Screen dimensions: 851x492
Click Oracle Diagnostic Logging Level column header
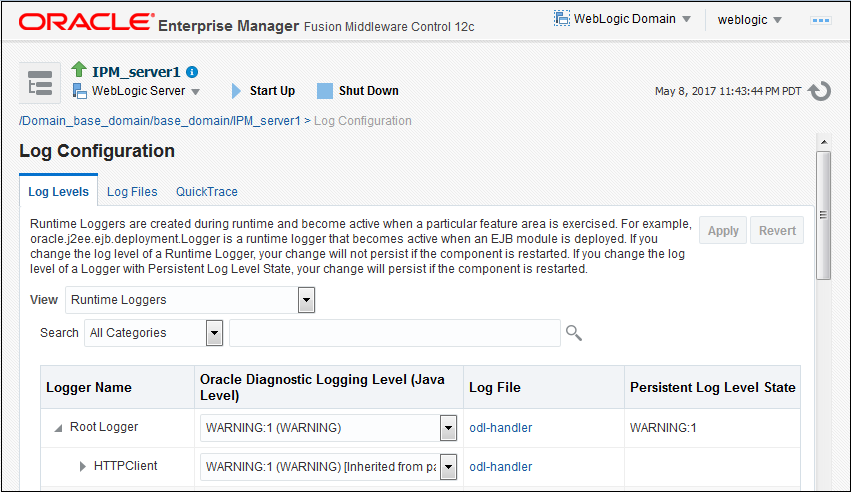[329, 387]
